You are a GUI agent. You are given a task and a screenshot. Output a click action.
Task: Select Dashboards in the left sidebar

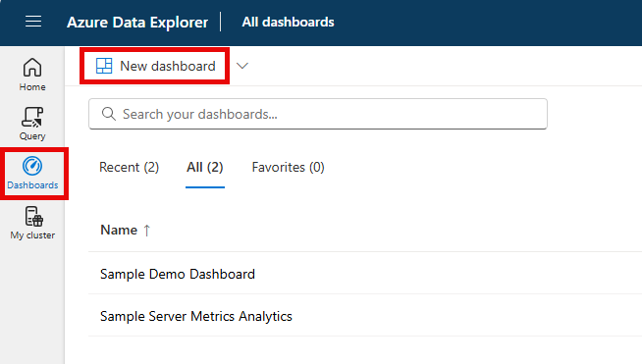pyautogui.click(x=32, y=174)
